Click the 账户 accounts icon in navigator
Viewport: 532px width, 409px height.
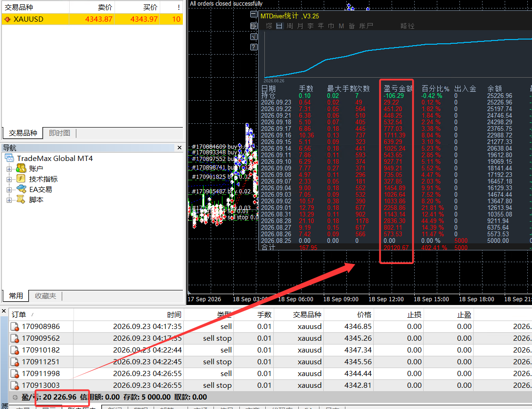(21, 168)
